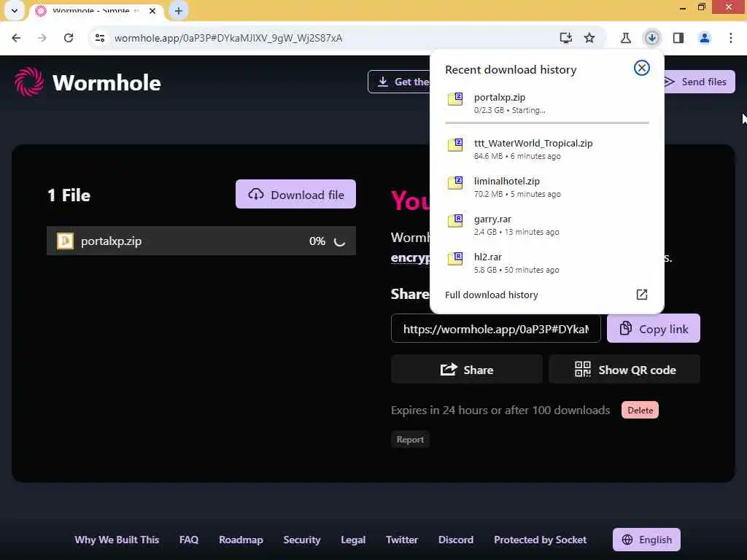Close the Wormhole browser tab
This screenshot has height=560, width=747.
click(152, 10)
